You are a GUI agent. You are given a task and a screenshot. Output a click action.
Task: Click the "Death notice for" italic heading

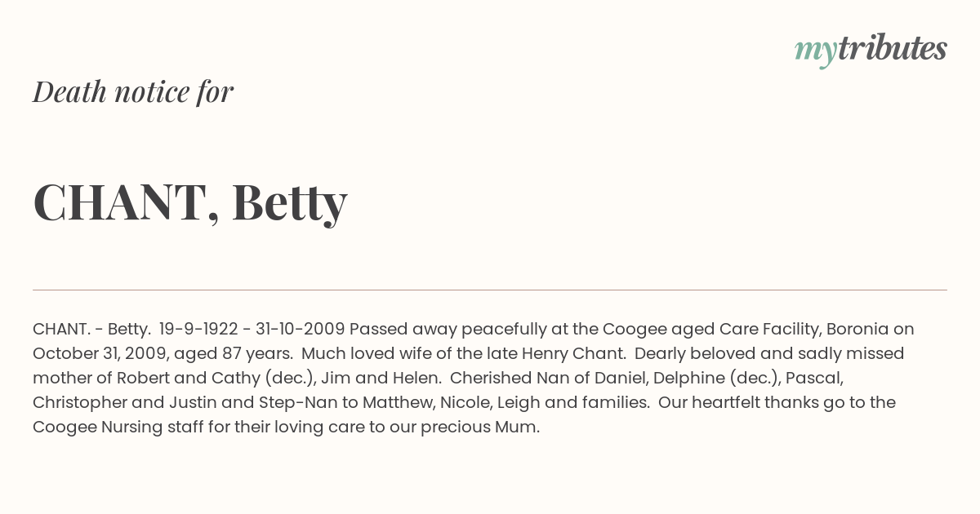pyautogui.click(x=133, y=92)
